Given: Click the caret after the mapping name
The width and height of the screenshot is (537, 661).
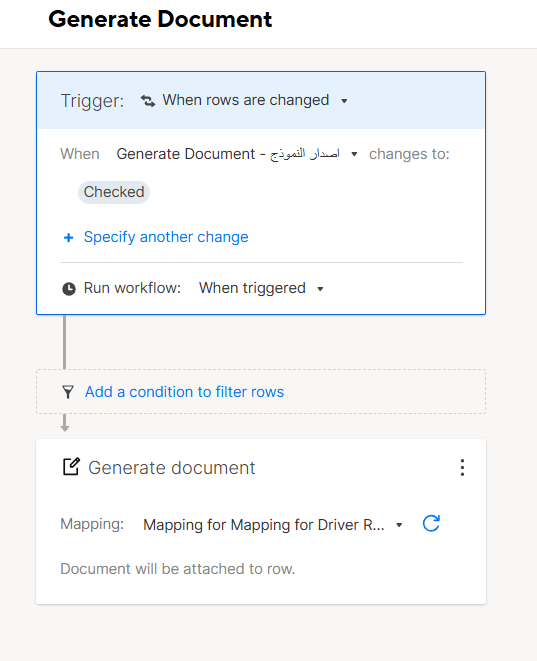Looking at the screenshot, I should point(399,525).
